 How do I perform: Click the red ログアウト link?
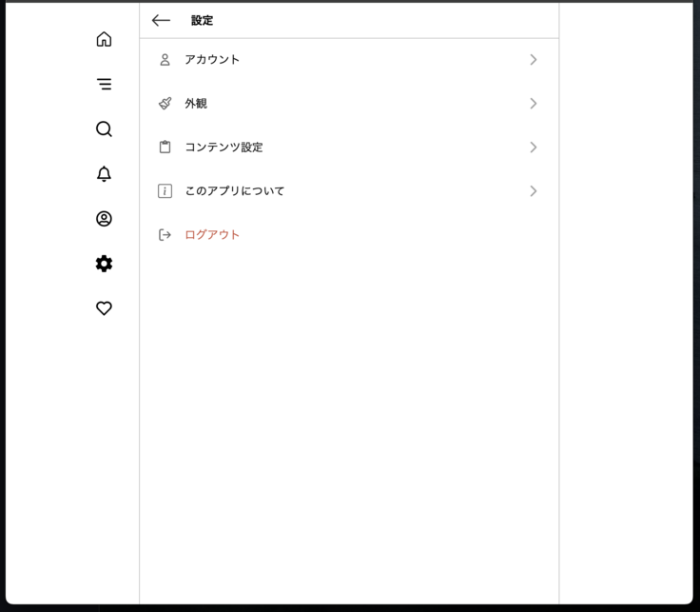tap(212, 234)
